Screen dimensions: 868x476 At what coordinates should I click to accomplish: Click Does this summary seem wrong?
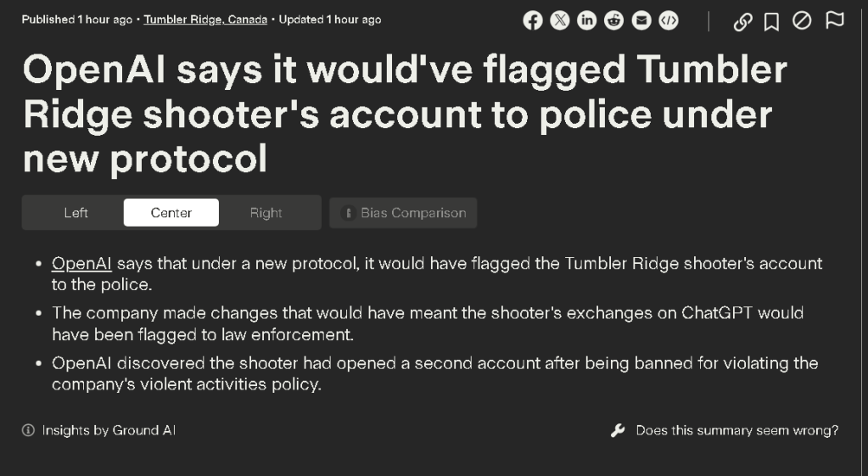coord(736,430)
